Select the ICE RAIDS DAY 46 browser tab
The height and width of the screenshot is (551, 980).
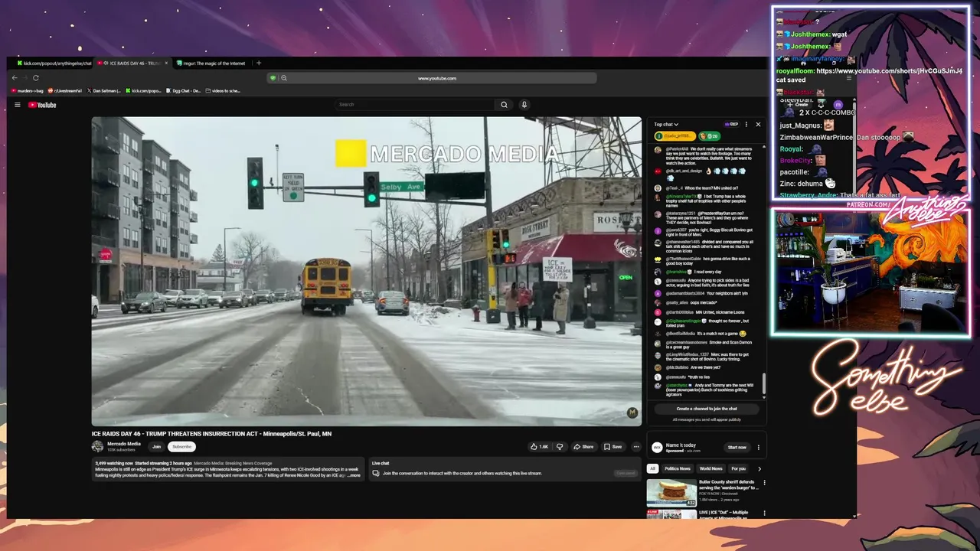click(x=130, y=63)
